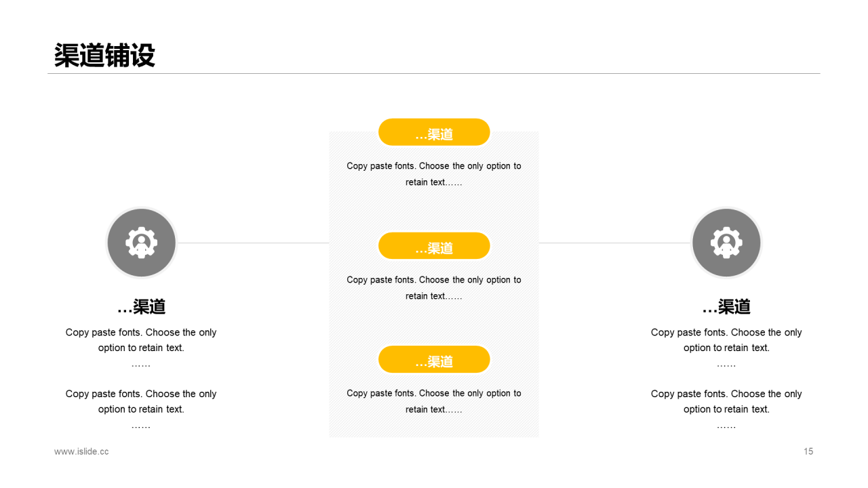Select the middle yellow "…渠道" pill
This screenshot has width=868, height=488.
(434, 246)
